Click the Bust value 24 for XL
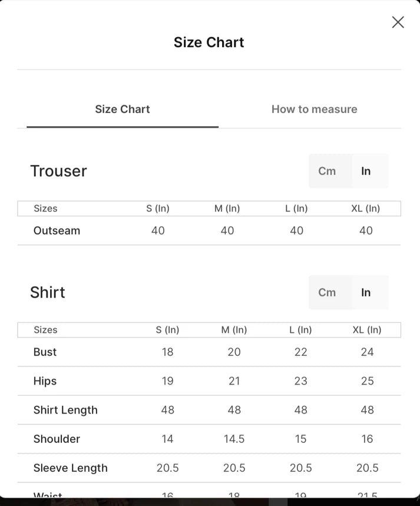Screen dimensions: 420x506 coord(367,352)
